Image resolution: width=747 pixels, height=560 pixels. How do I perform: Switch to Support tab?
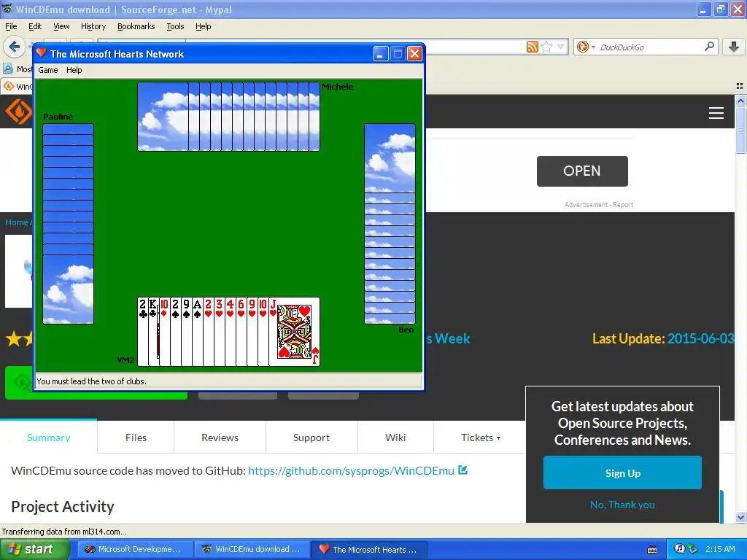(311, 437)
